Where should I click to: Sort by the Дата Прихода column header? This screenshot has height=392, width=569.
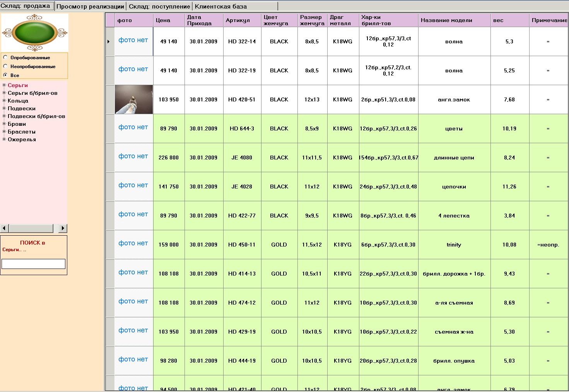pyautogui.click(x=204, y=20)
